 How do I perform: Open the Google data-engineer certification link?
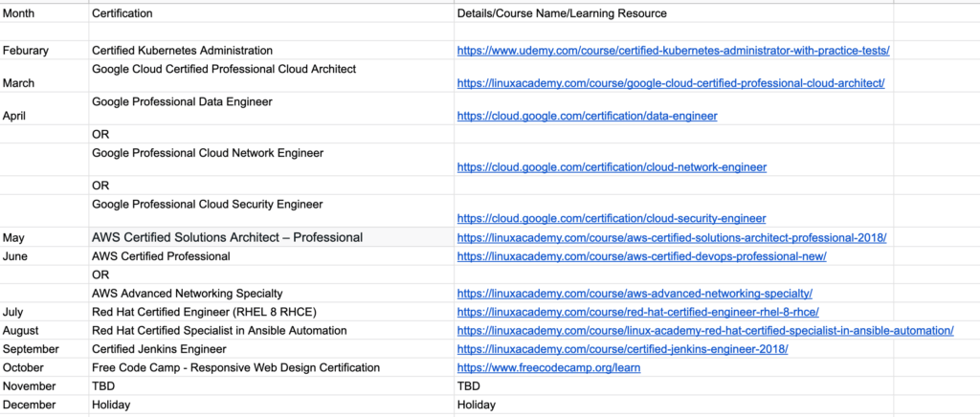[587, 116]
